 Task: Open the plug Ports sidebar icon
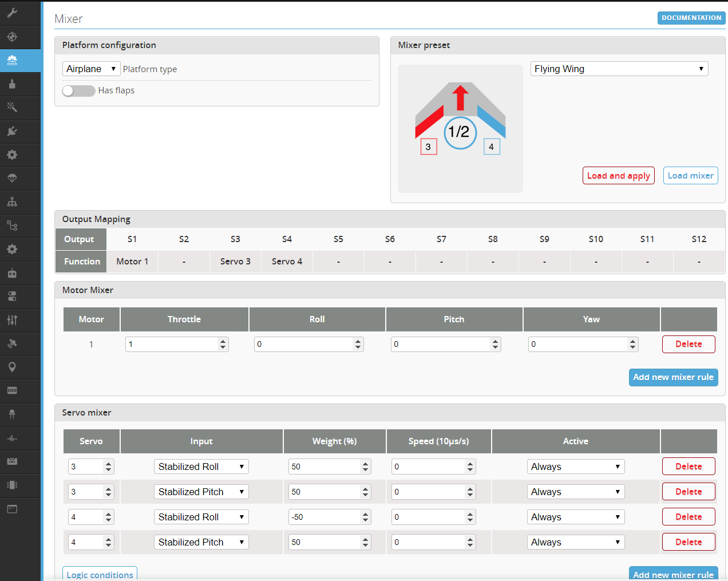(12, 131)
